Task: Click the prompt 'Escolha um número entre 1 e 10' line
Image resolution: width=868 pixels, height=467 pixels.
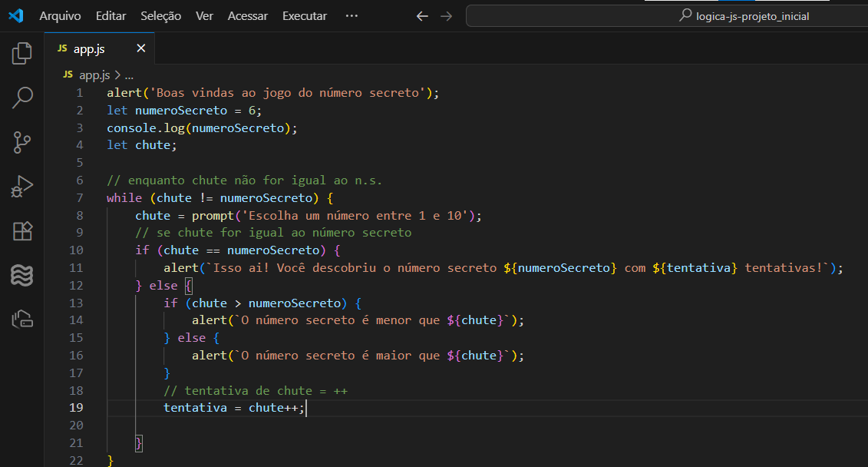Action: coord(309,216)
